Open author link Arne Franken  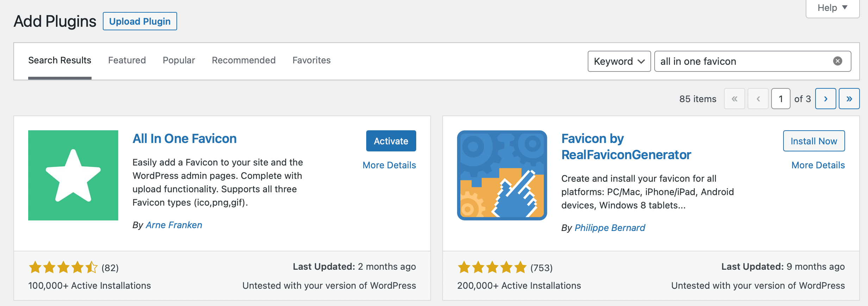coord(174,225)
